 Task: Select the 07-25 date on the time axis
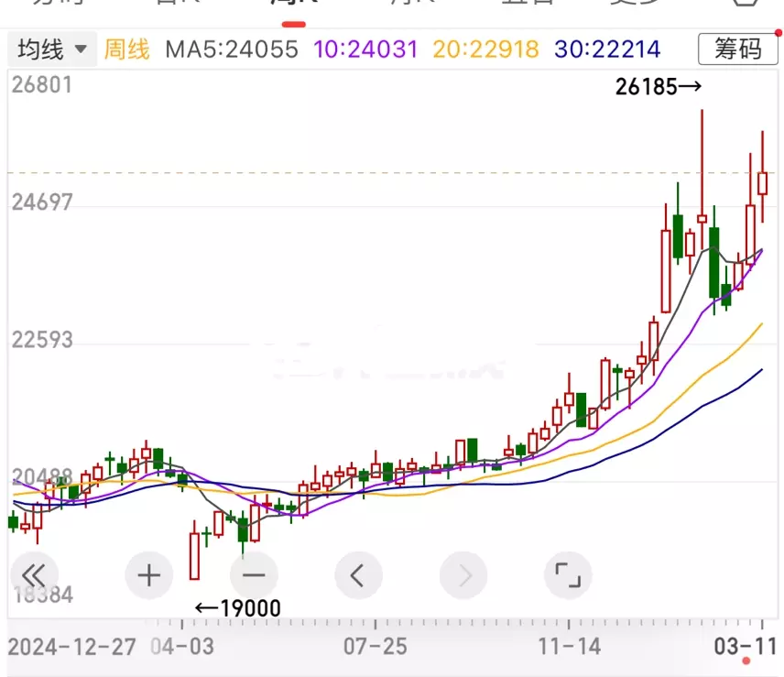point(375,646)
